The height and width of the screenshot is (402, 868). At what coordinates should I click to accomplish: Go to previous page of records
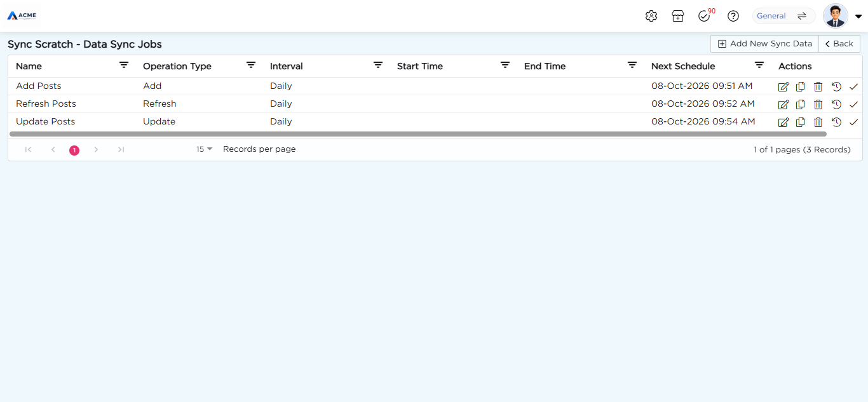tap(53, 149)
